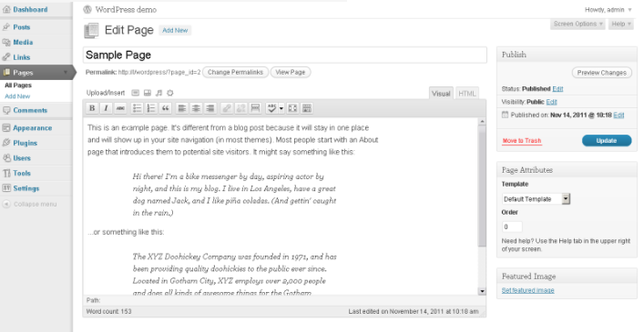
Task: Edit the Published on date
Action: (x=618, y=116)
